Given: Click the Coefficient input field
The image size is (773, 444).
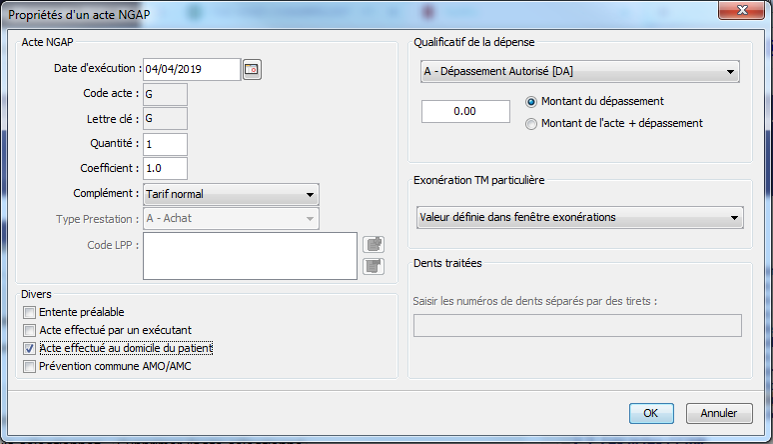Looking at the screenshot, I should (165, 169).
